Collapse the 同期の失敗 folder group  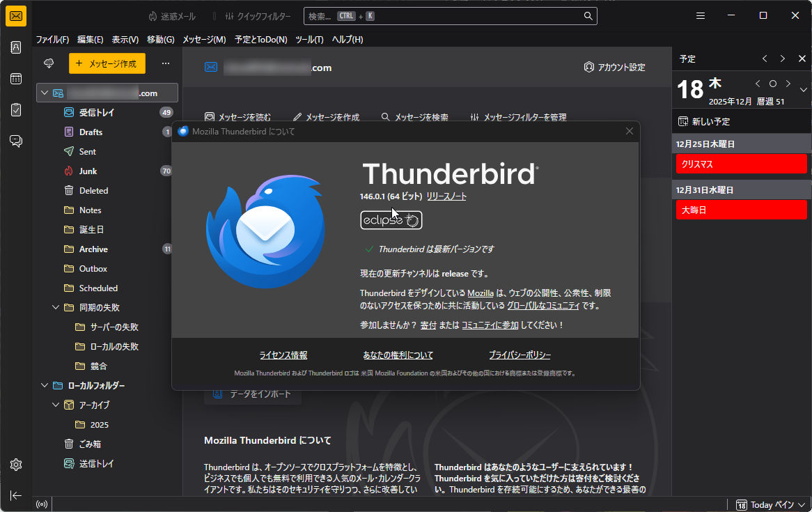click(56, 307)
